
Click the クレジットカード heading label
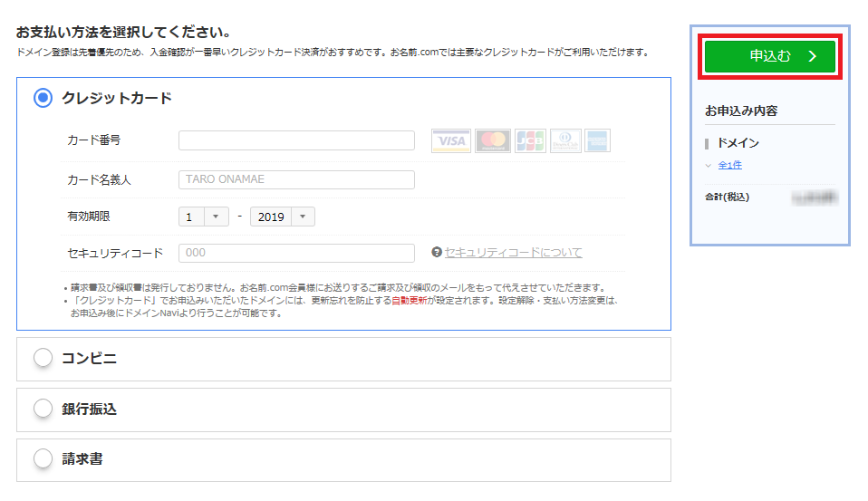[x=117, y=98]
